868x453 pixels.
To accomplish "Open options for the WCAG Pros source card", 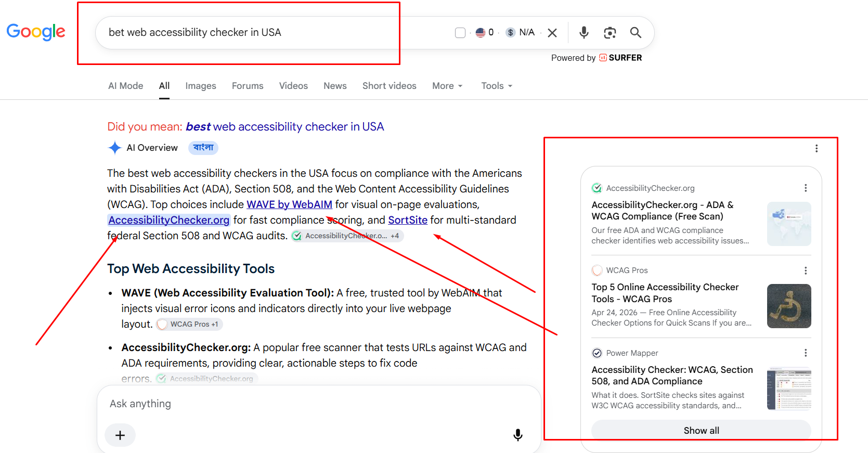I will [806, 270].
